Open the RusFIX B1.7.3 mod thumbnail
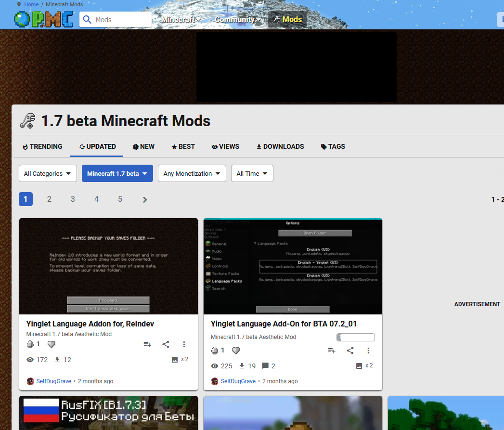The width and height of the screenshot is (504, 430). click(x=108, y=413)
